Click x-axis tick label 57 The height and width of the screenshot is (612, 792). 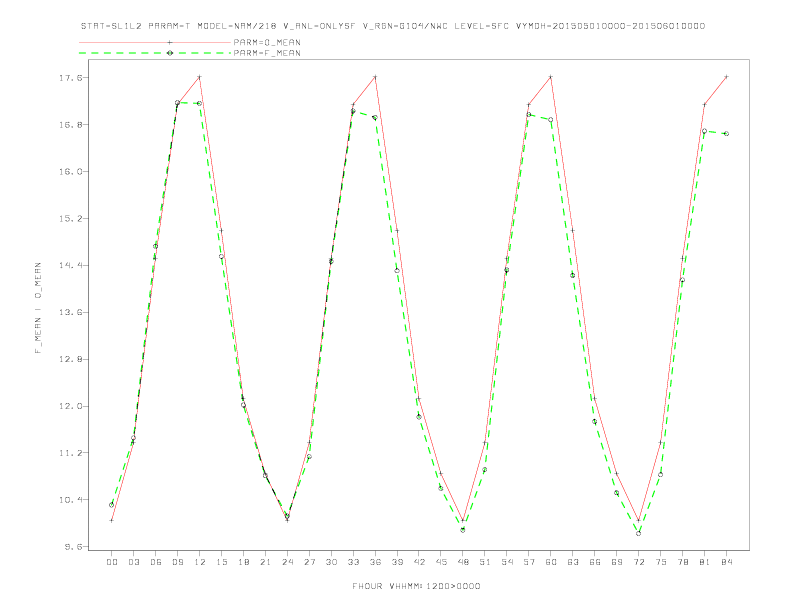[529, 562]
